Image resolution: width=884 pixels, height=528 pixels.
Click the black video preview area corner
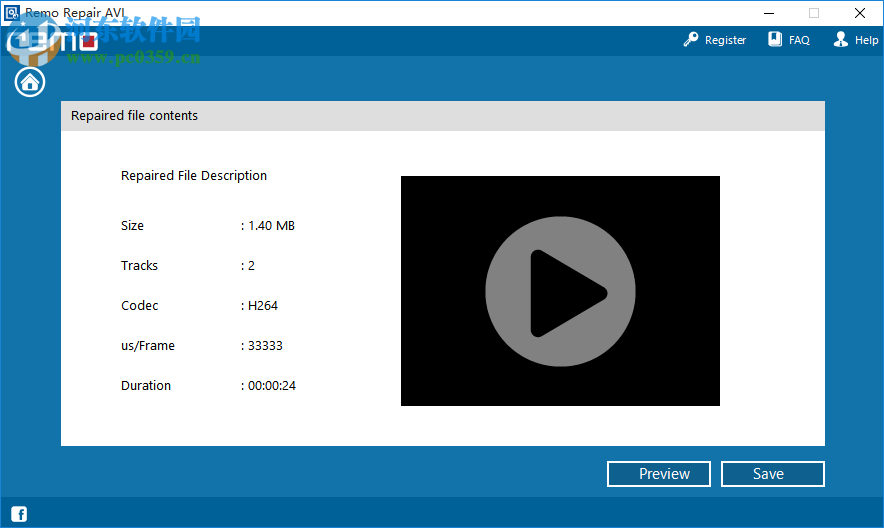[412, 186]
